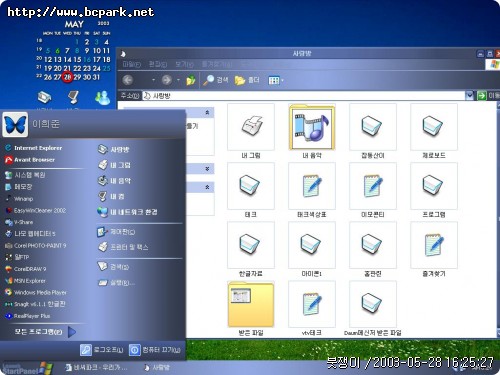
Task: Click date 28 on desktop calendar
Action: [x=67, y=77]
